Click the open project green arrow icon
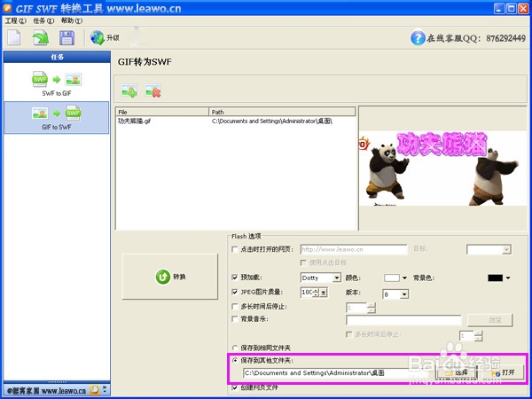Screen dimensions: 532x399 [41, 37]
